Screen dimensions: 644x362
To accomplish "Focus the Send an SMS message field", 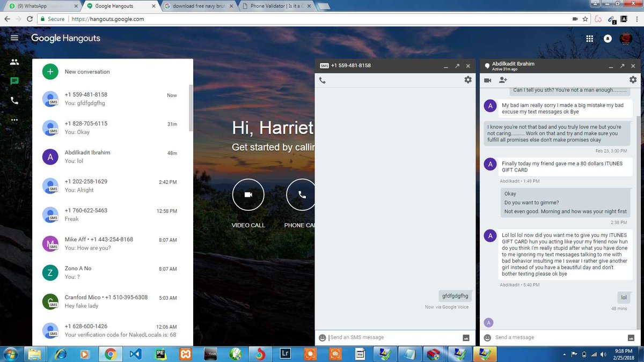I will pos(393,337).
